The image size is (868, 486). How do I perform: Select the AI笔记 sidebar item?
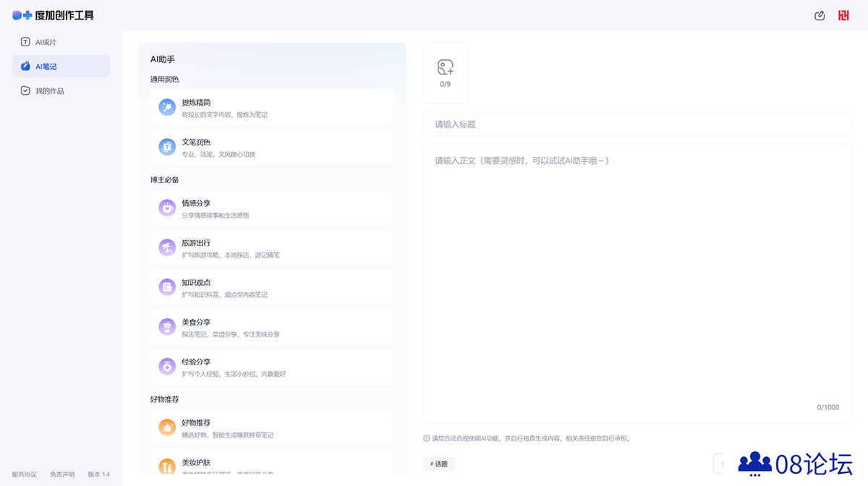tap(61, 67)
